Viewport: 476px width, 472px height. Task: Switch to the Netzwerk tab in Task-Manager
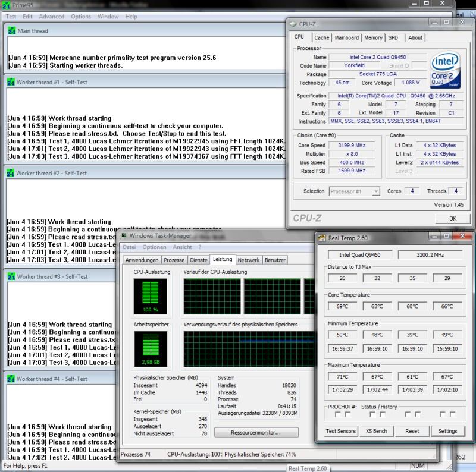click(249, 260)
